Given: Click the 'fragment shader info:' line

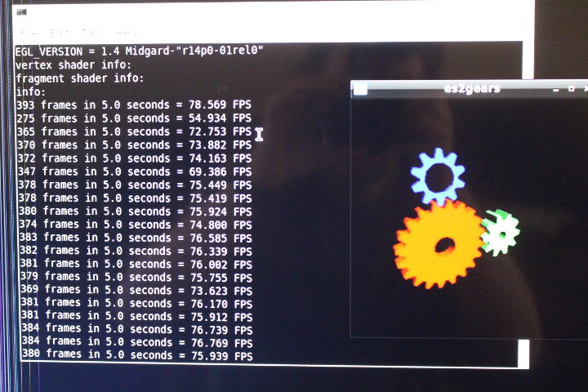Looking at the screenshot, I should [x=80, y=78].
